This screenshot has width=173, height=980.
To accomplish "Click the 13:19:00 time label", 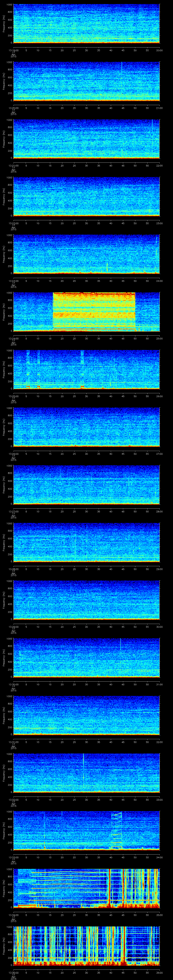I will [13, 50].
